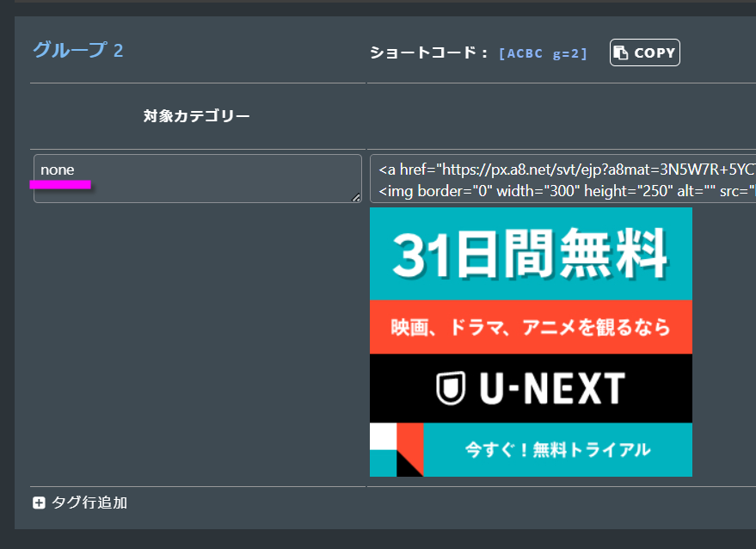This screenshot has height=549, width=756.
Task: Open the グループ 2 heading
Action: coord(77,50)
